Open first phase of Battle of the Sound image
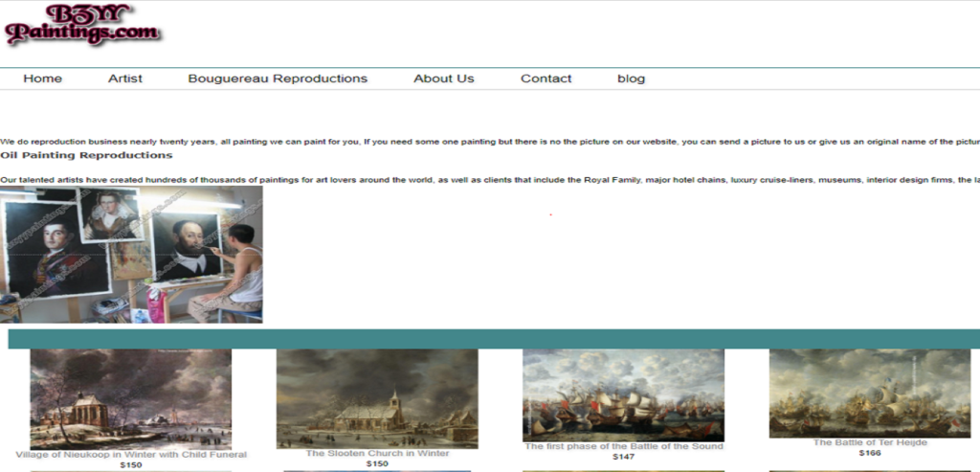This screenshot has height=472, width=980. click(x=623, y=395)
